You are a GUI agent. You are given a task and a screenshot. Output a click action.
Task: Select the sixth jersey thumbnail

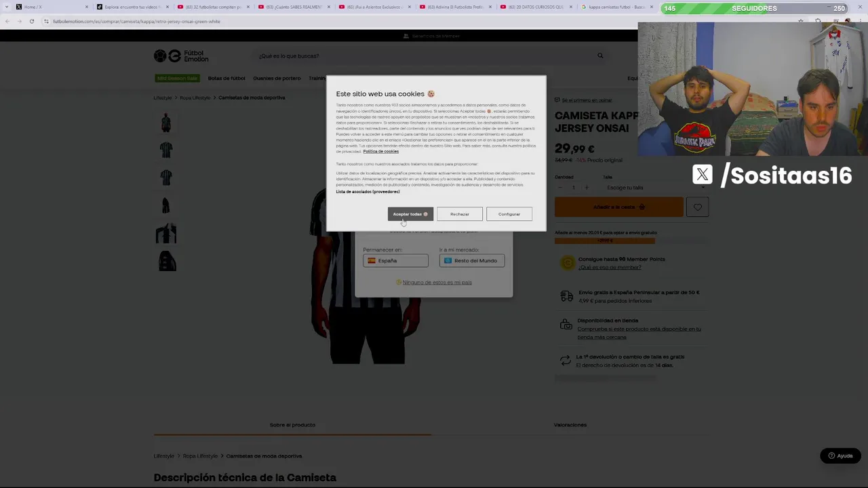[166, 261]
